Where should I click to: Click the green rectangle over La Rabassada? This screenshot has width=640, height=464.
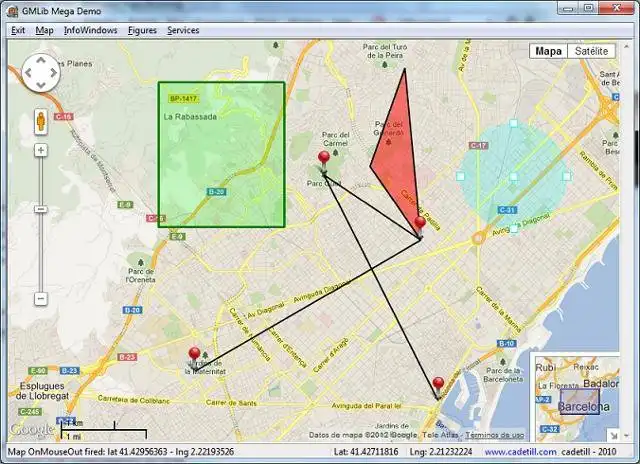(x=222, y=155)
